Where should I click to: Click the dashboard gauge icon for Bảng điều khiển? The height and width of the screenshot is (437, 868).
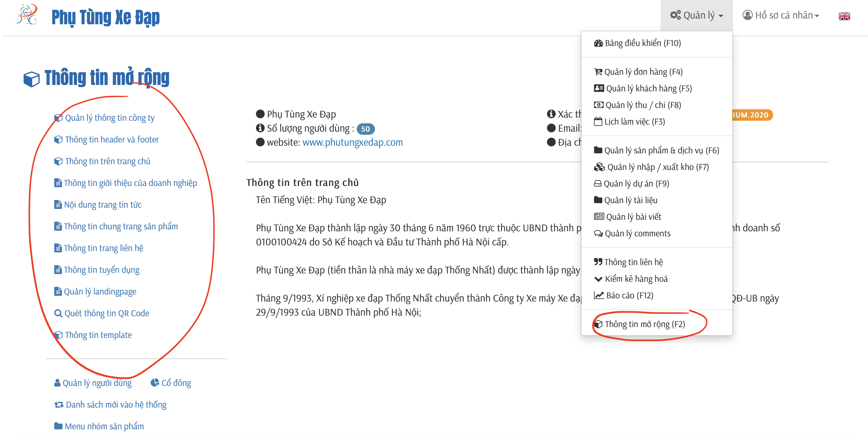(598, 43)
